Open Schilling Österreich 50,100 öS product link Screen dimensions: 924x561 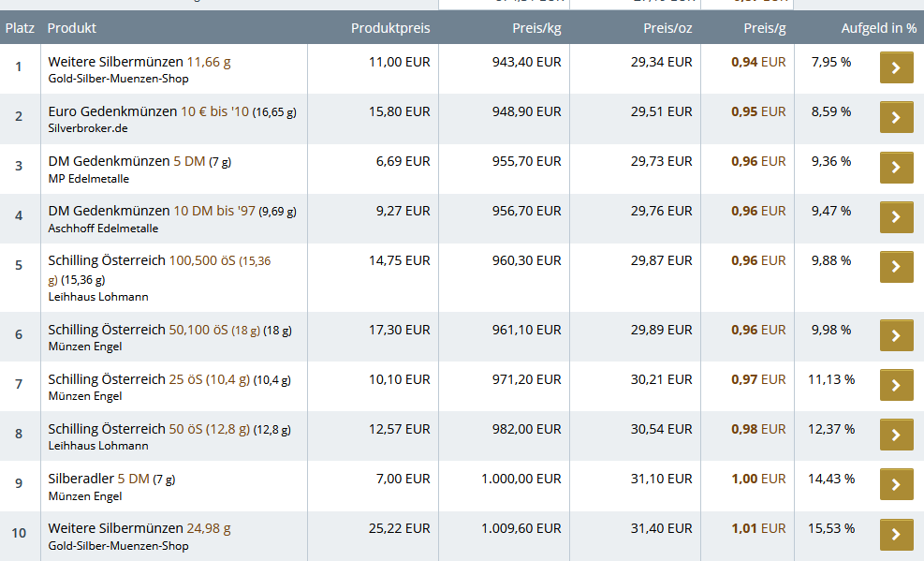coord(169,330)
